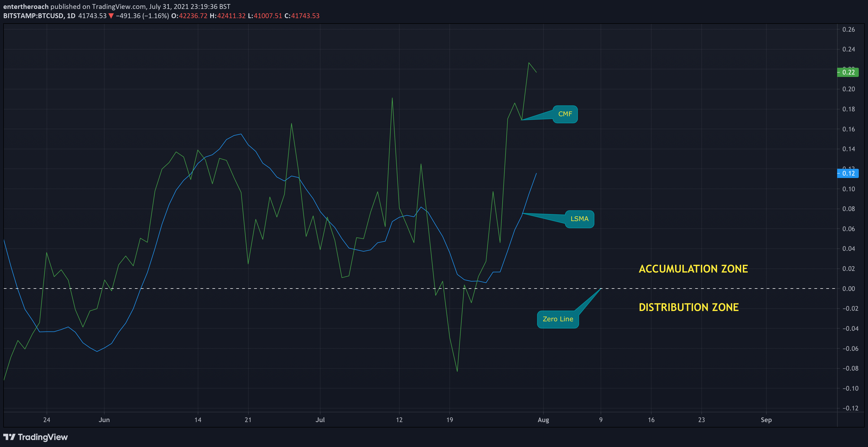Click the Zero Line callout label
868x447 pixels.
(558, 319)
